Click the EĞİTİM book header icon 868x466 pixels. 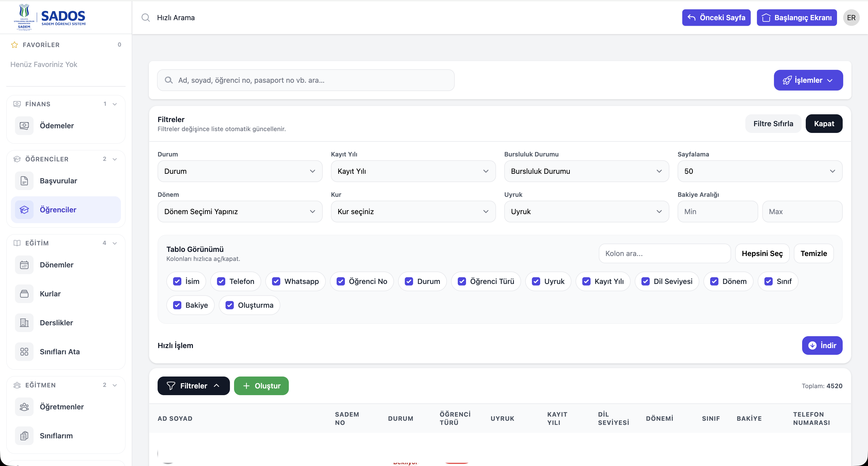click(x=17, y=243)
